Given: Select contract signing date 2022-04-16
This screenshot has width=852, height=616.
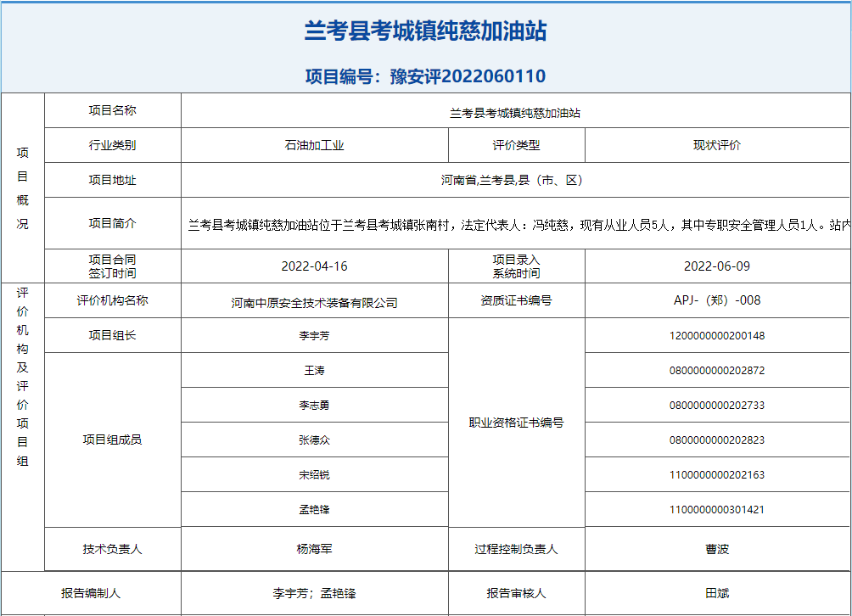Looking at the screenshot, I should coord(314,266).
